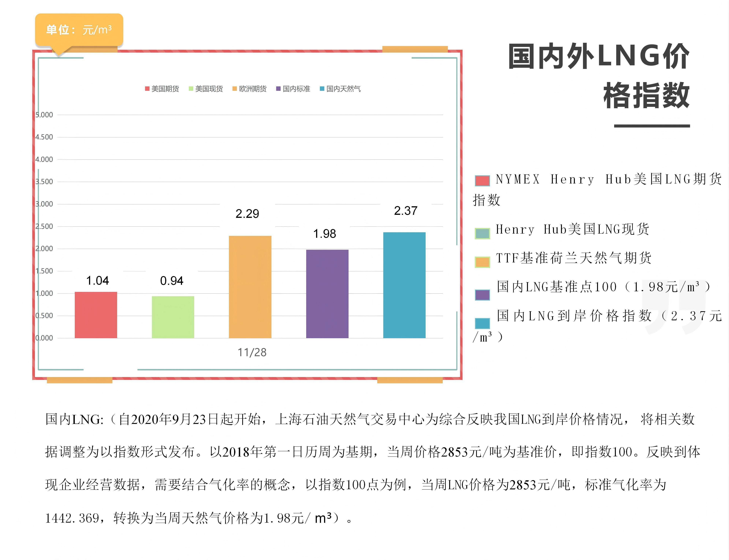Click paragraph line starting 据调整为以指数形式发布
This screenshot has width=729, height=560.
coord(373,452)
